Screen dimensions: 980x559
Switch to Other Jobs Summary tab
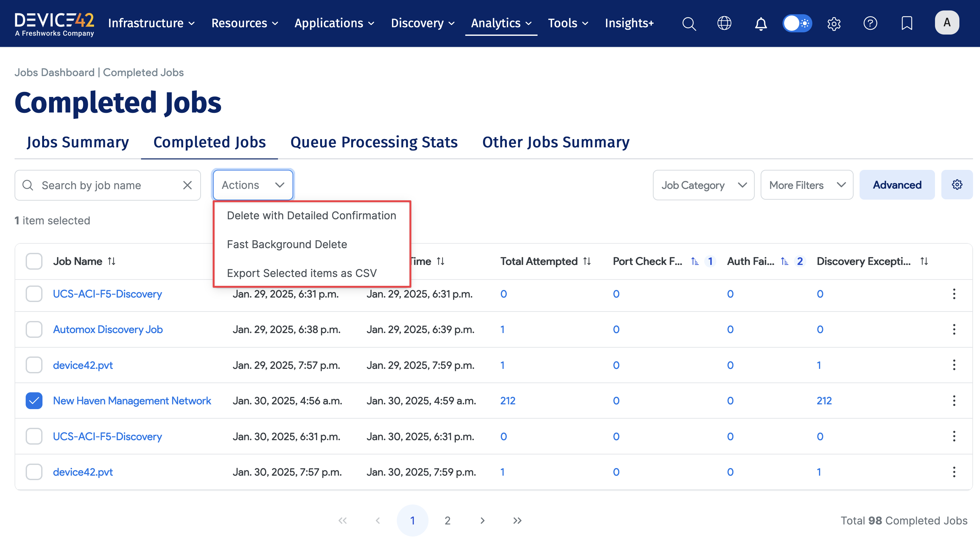tap(556, 142)
